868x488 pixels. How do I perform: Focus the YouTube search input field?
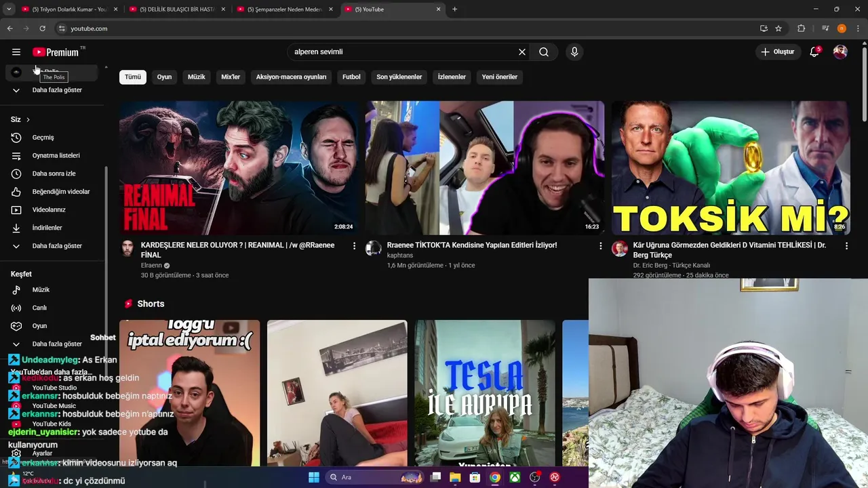click(403, 52)
